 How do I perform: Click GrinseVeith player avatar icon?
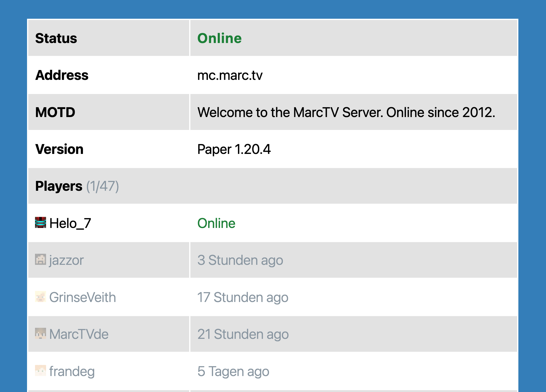click(x=41, y=296)
